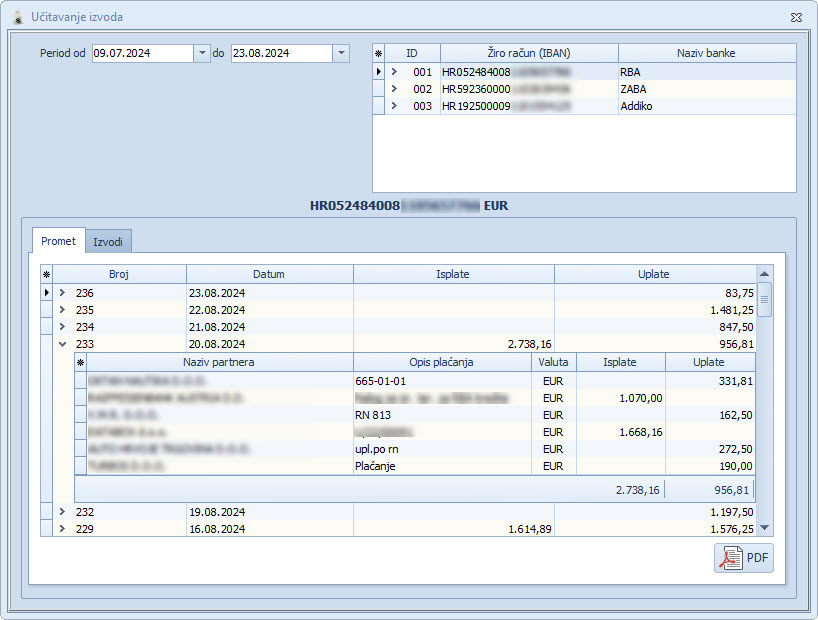Click the asterisk selector in partner detail grid
The width and height of the screenshot is (818, 620).
pyautogui.click(x=81, y=362)
